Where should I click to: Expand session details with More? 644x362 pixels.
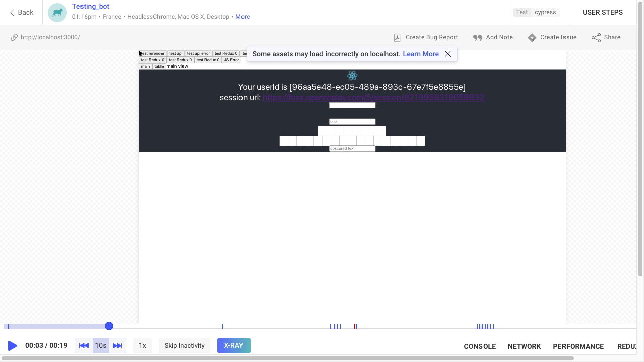(x=243, y=17)
